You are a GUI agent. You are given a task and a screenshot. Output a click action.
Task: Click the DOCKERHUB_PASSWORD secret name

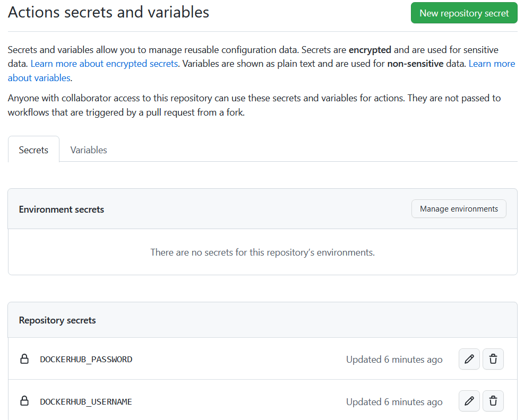point(86,359)
